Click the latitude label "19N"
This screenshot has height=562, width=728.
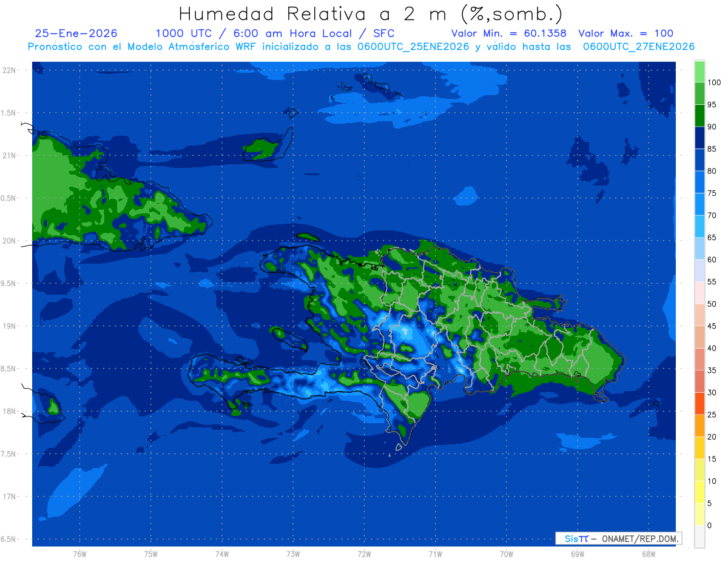[9, 326]
